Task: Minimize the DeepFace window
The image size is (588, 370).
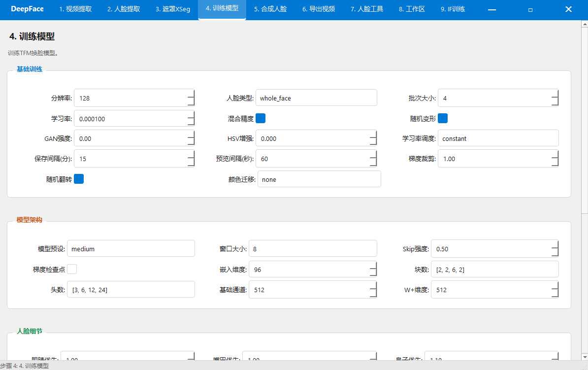Action: pos(492,9)
